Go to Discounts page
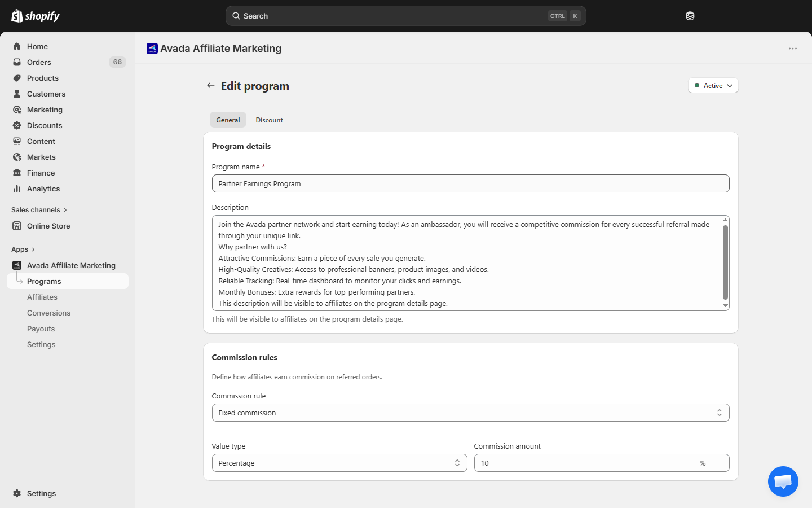Image resolution: width=812 pixels, height=508 pixels. pos(45,125)
